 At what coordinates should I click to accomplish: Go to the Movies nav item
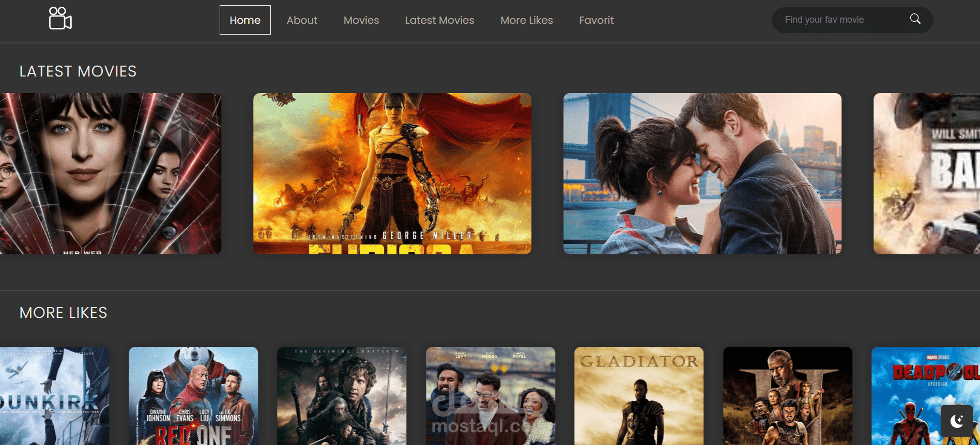(361, 20)
